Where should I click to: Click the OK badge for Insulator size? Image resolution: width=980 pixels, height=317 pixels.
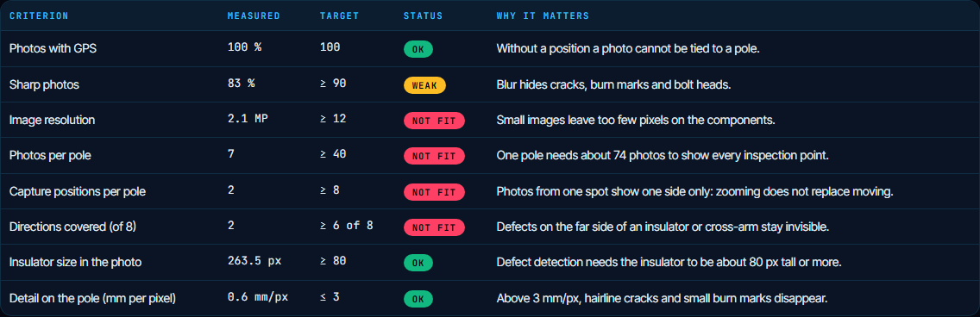418,263
